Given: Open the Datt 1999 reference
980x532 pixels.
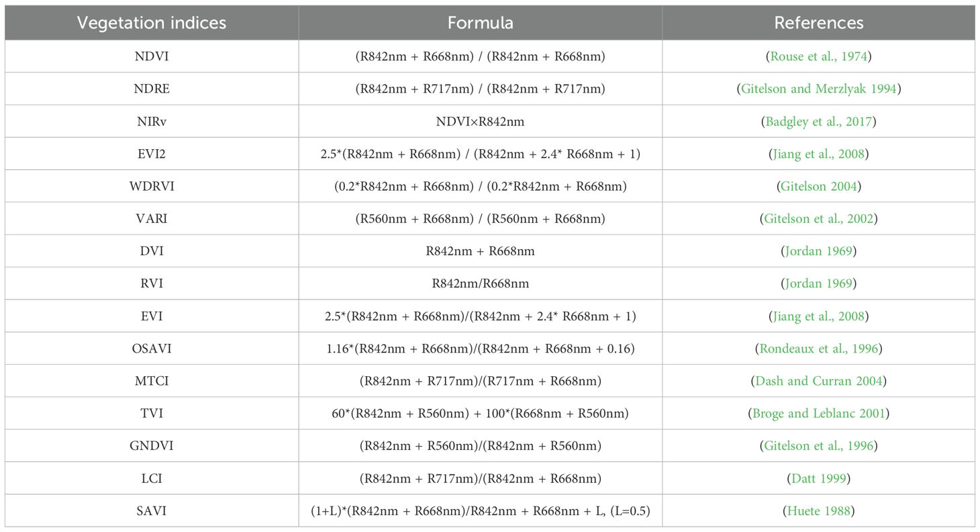Looking at the screenshot, I should (818, 478).
